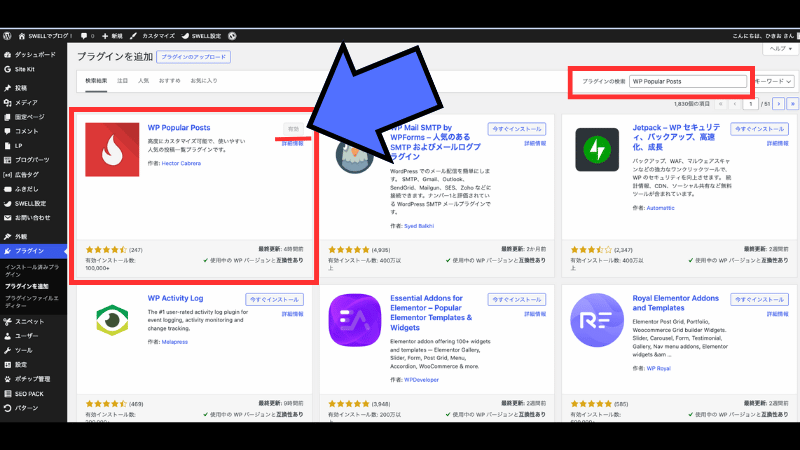Viewport: 800px width, 450px height.
Task: Click プラグインのアップロード button
Action: [193, 57]
